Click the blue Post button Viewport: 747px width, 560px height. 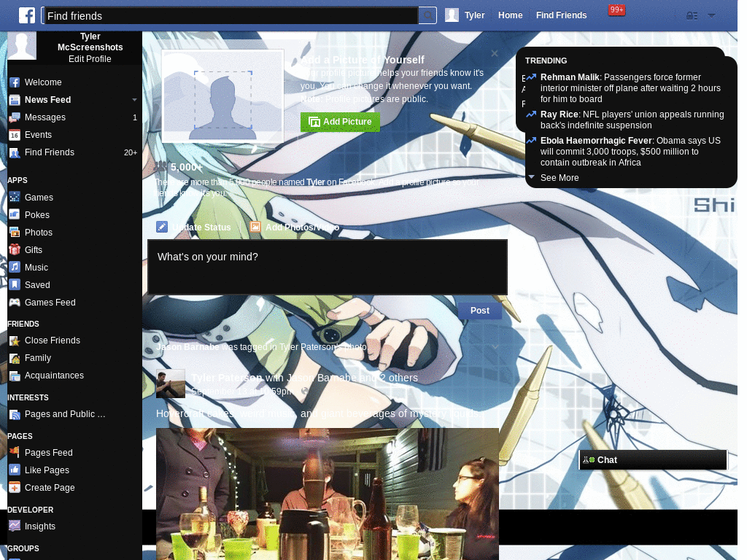(480, 311)
